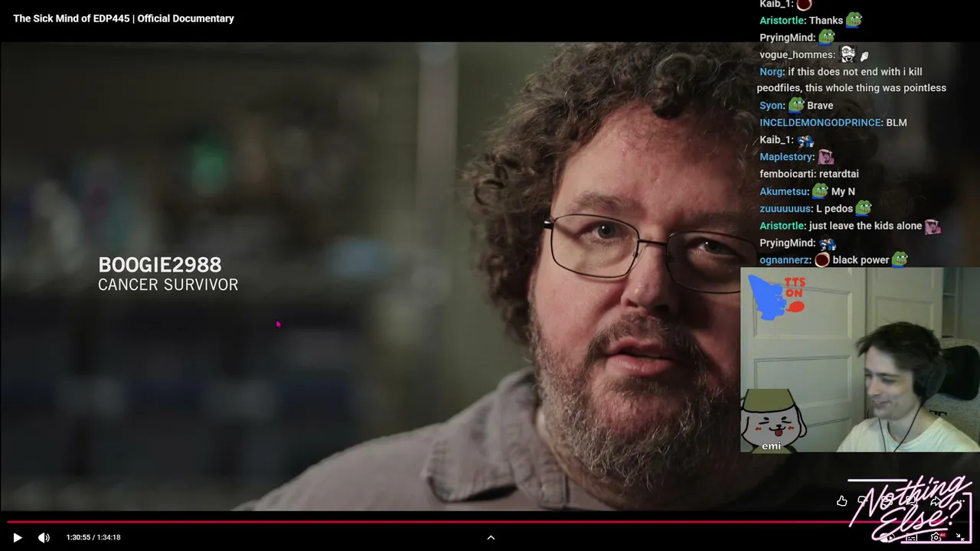Click the emote after "just leave the kids alone"

coord(933,226)
